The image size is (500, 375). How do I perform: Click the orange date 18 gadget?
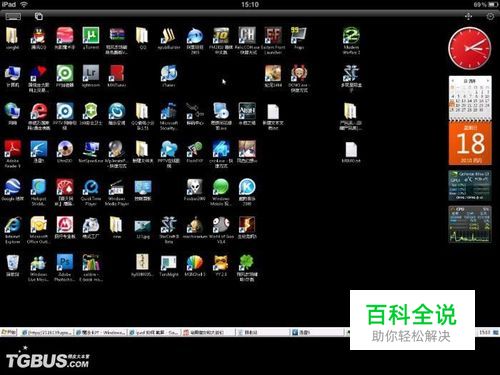pyautogui.click(x=470, y=144)
